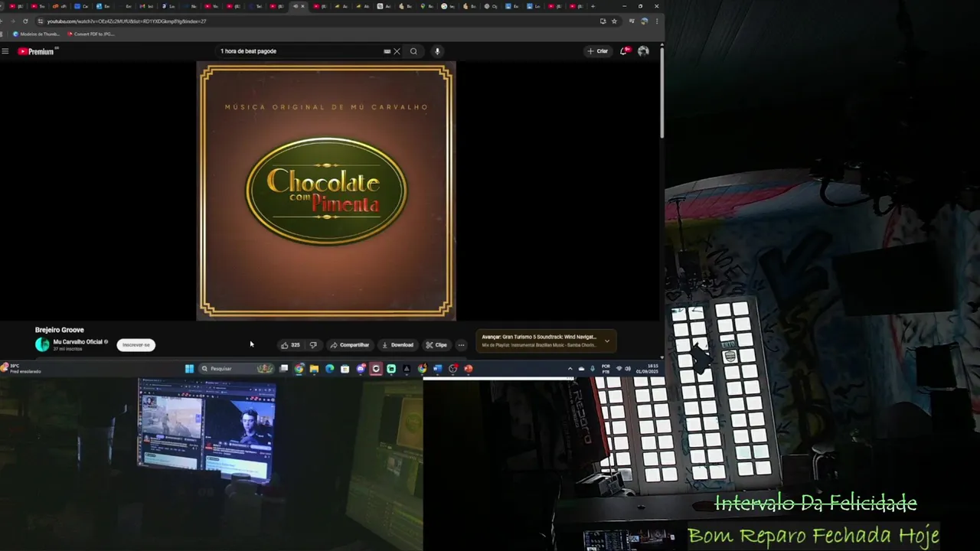Clear the YouTube search text with X
Viewport: 980px width, 551px height.
[397, 51]
